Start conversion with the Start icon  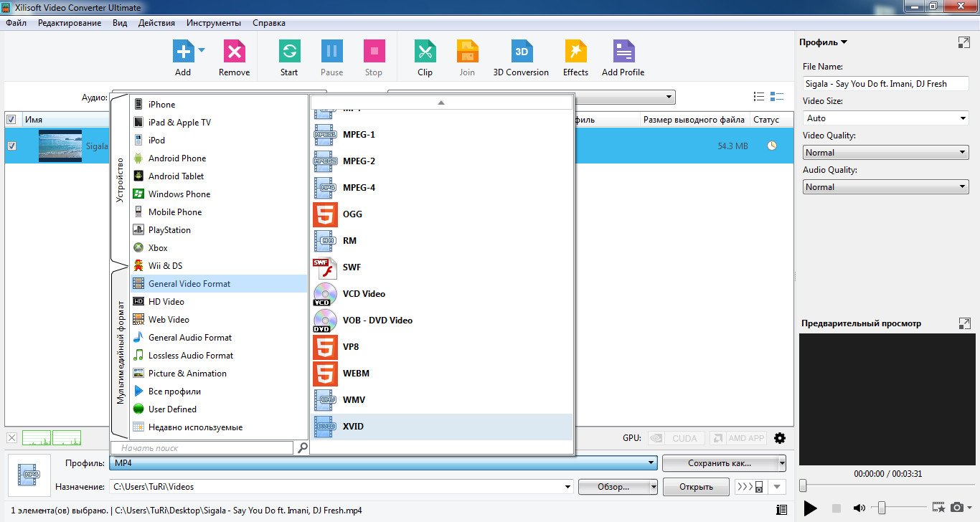[289, 52]
